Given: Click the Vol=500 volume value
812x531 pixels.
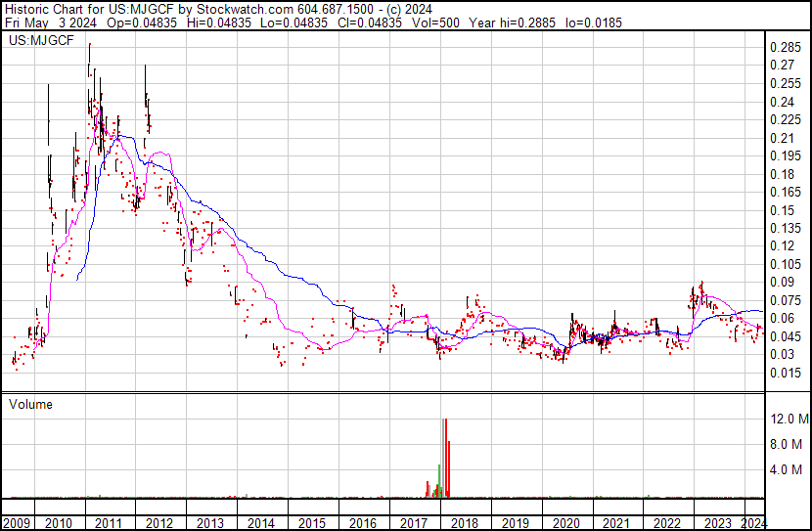Looking at the screenshot, I should click(435, 22).
